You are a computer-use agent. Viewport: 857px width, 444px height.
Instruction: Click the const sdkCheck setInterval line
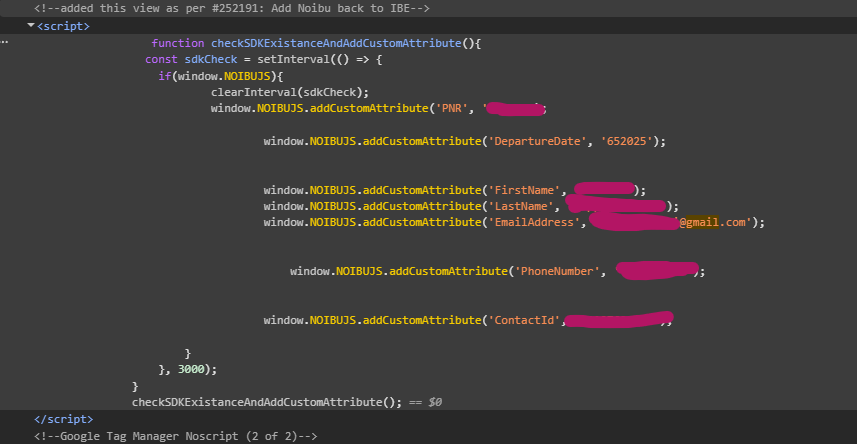263,60
